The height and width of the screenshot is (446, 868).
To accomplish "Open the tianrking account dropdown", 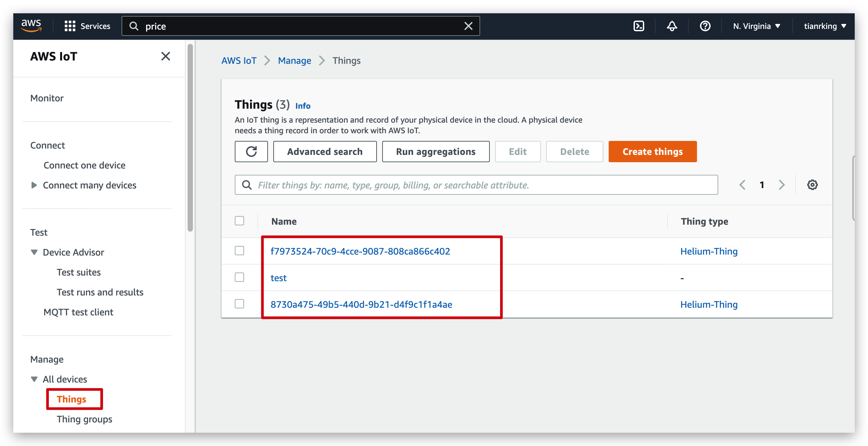I will click(x=825, y=26).
